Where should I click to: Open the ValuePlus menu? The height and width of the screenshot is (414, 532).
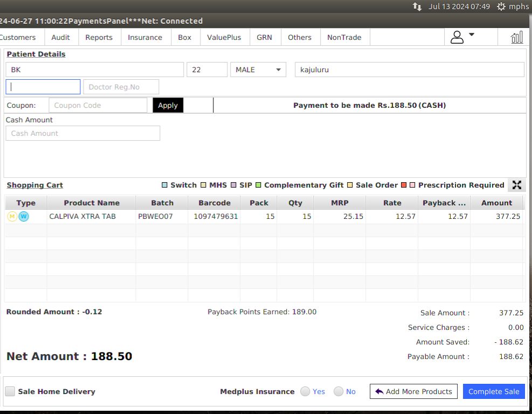[224, 37]
